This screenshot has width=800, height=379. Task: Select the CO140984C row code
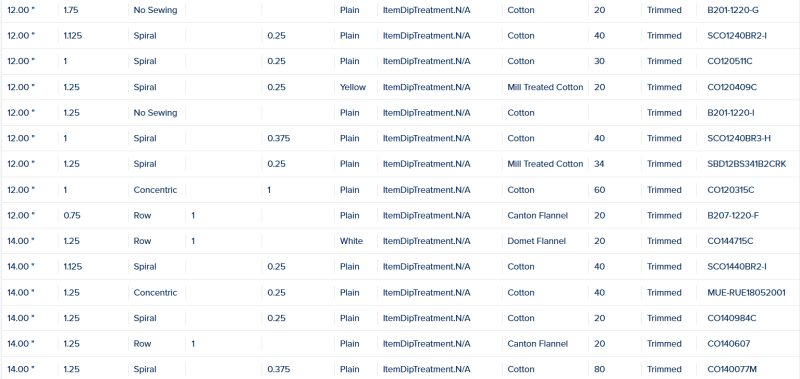pos(732,318)
